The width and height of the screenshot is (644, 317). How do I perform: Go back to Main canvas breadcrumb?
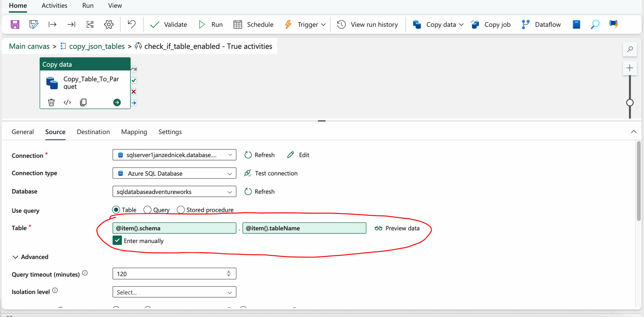click(29, 46)
